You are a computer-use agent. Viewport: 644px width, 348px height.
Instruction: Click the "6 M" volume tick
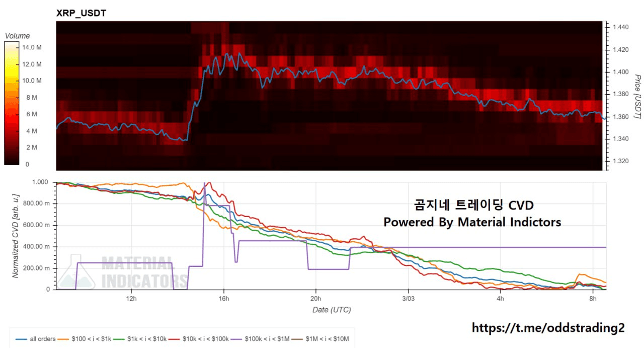[x=31, y=114]
